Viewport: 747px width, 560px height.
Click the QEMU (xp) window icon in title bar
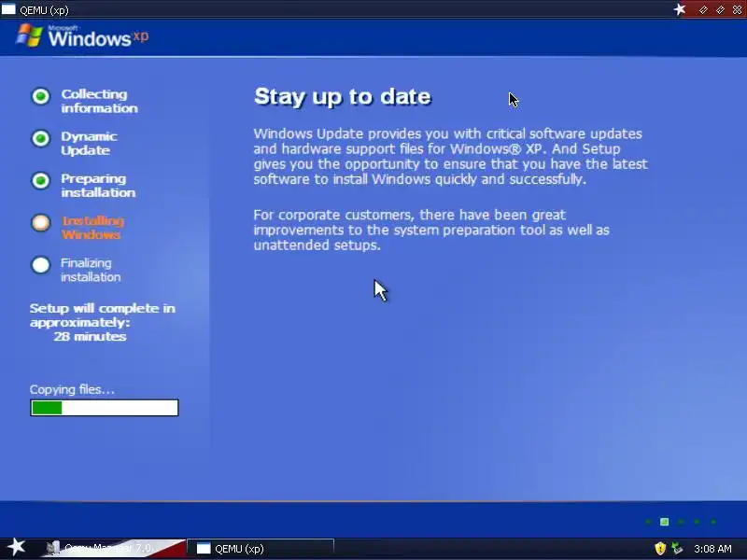coord(8,9)
